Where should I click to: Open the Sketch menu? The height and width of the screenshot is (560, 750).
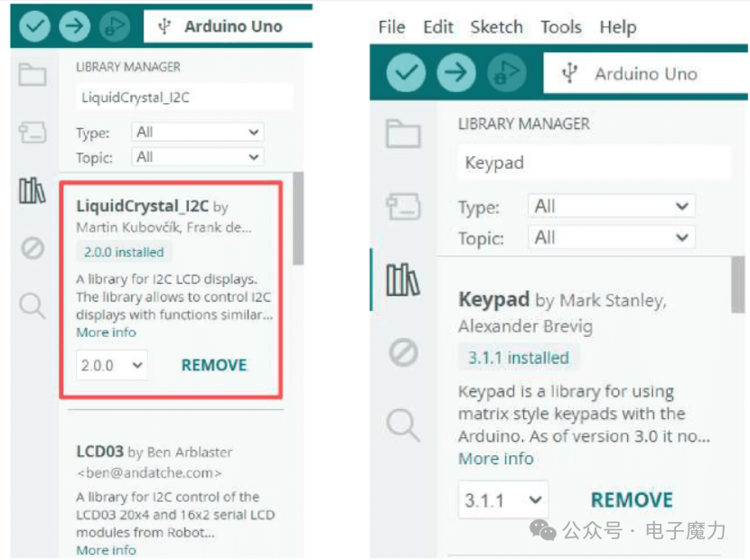tap(496, 27)
